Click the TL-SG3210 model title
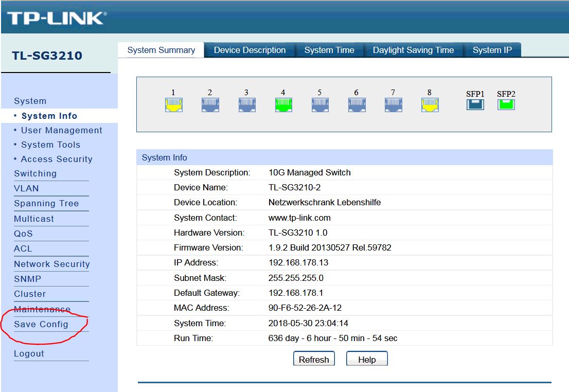The width and height of the screenshot is (569, 392). coord(47,56)
